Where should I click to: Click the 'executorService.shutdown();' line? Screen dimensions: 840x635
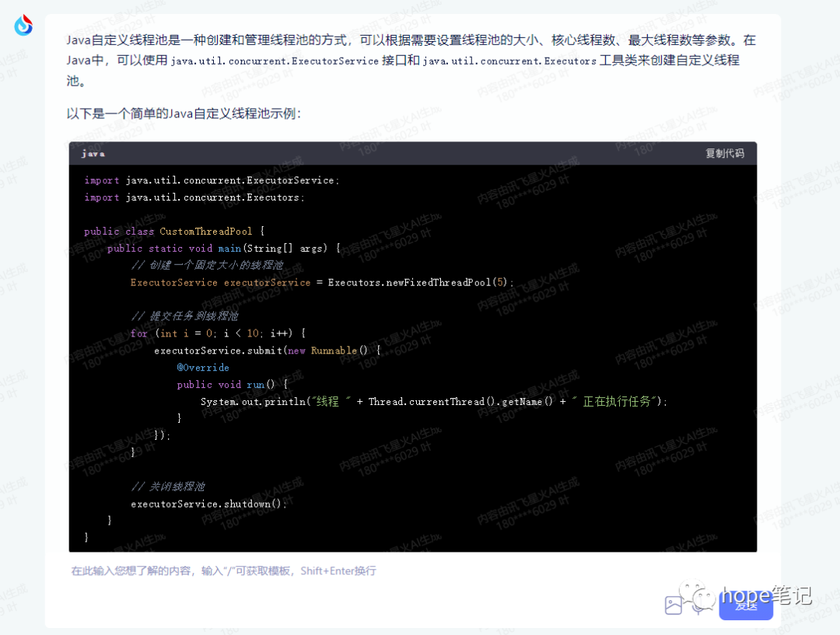point(209,504)
